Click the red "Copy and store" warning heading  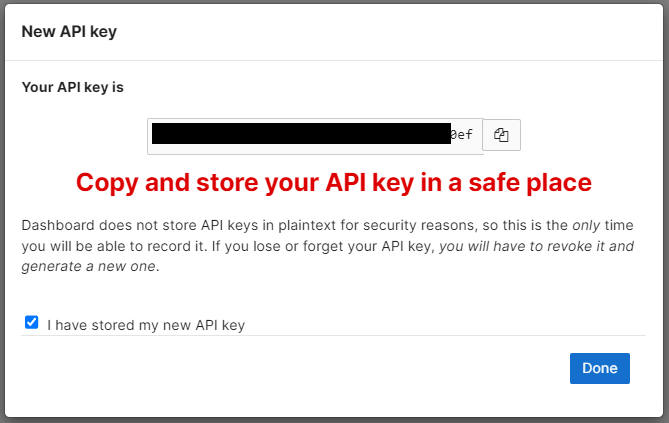tap(334, 183)
